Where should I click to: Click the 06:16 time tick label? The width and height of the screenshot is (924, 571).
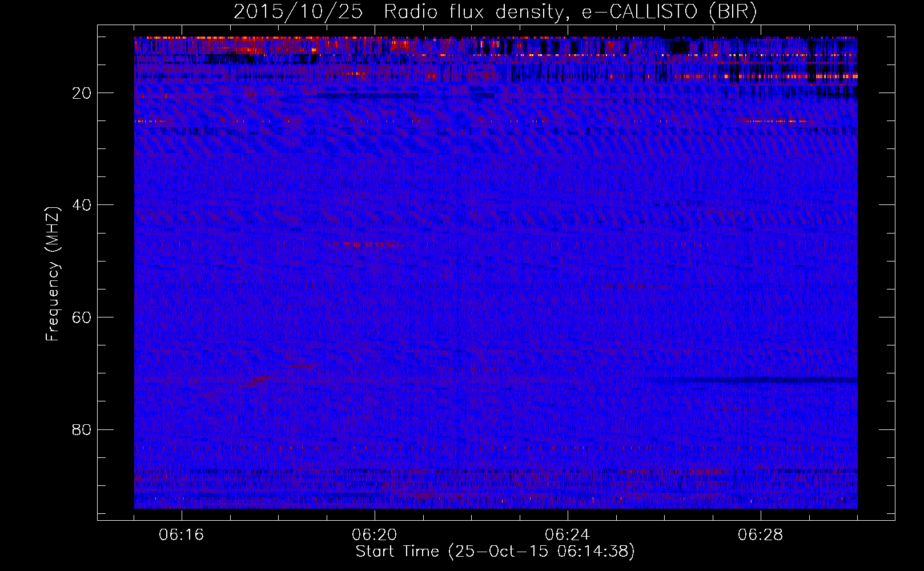[x=182, y=535]
